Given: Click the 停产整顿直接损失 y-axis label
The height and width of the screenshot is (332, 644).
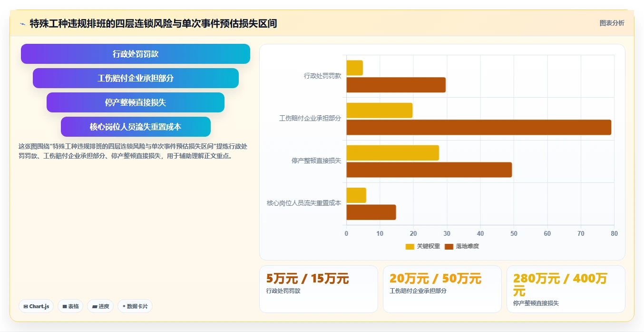Looking at the screenshot, I should [316, 161].
